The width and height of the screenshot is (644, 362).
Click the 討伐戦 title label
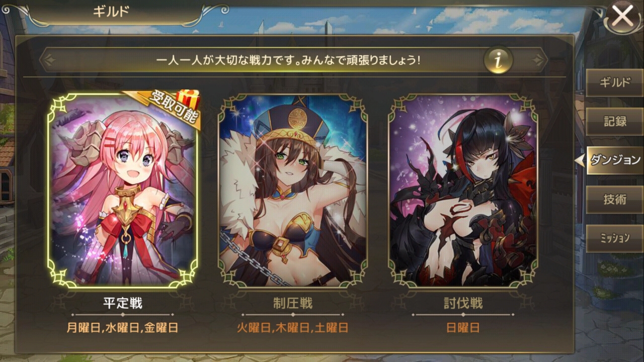tap(463, 303)
